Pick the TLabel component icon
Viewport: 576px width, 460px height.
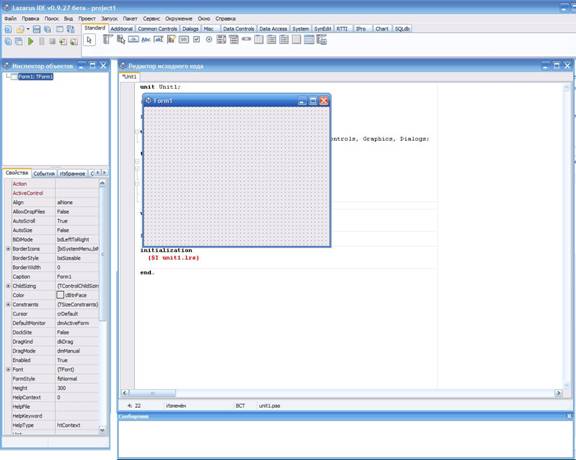pyautogui.click(x=146, y=39)
